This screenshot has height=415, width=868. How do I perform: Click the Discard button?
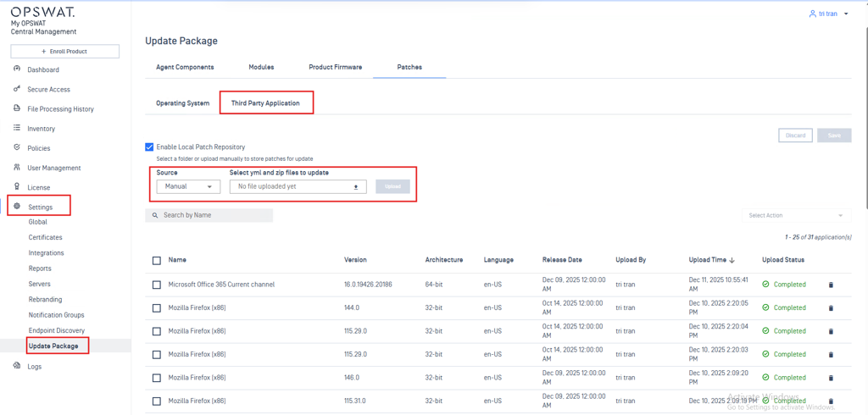point(795,136)
